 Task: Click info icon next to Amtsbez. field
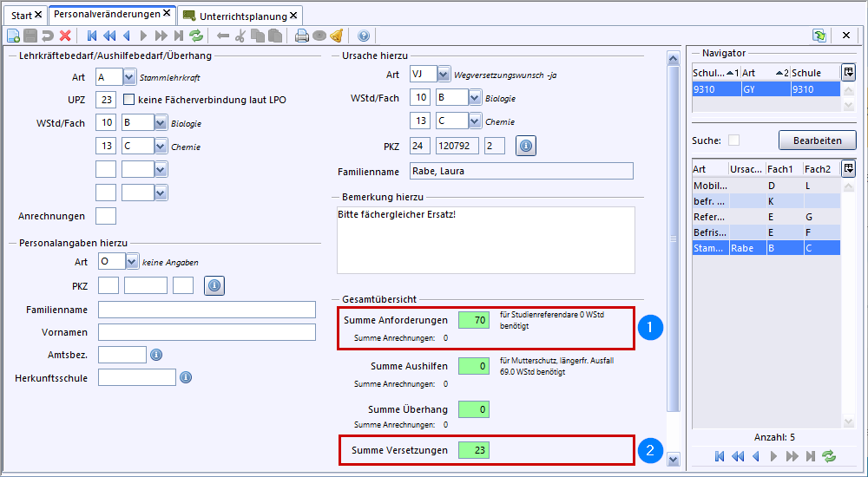157,355
